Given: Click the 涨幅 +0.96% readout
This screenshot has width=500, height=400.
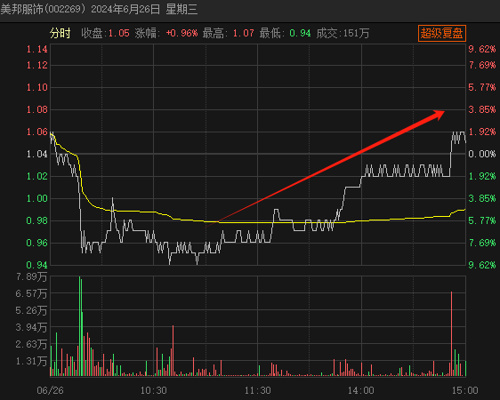Looking at the screenshot, I should 166,33.
